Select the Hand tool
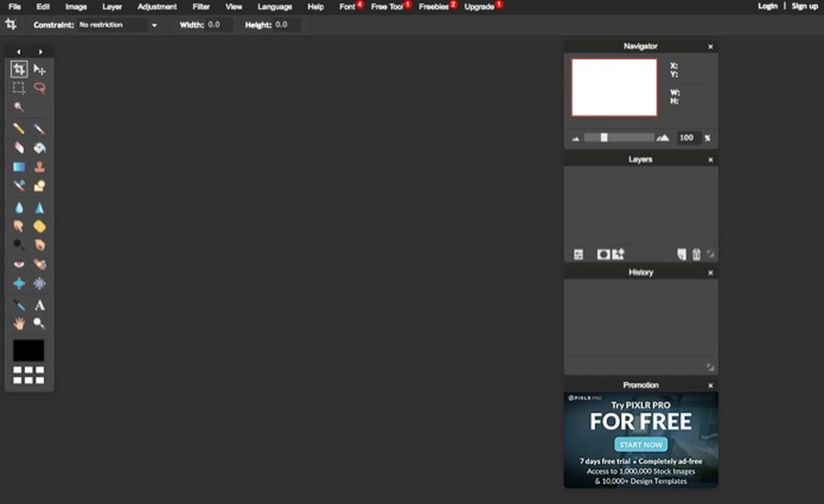The width and height of the screenshot is (824, 504). (x=18, y=324)
